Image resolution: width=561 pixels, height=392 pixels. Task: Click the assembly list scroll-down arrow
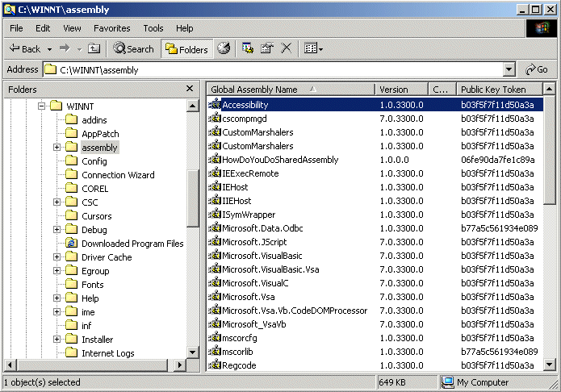[549, 365]
